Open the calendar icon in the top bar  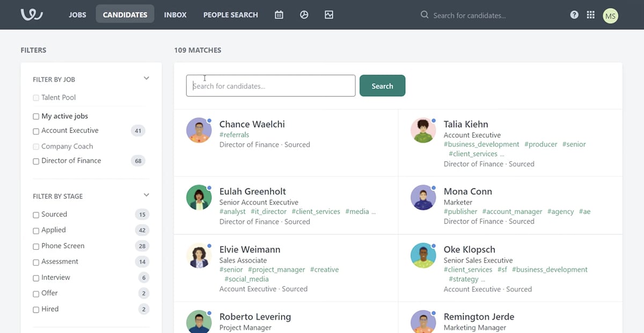(x=279, y=14)
